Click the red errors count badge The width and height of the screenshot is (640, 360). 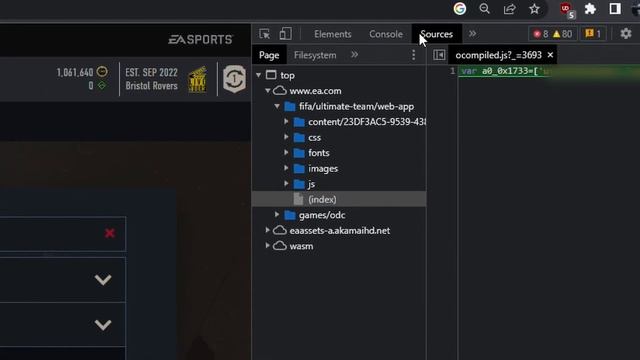(541, 34)
